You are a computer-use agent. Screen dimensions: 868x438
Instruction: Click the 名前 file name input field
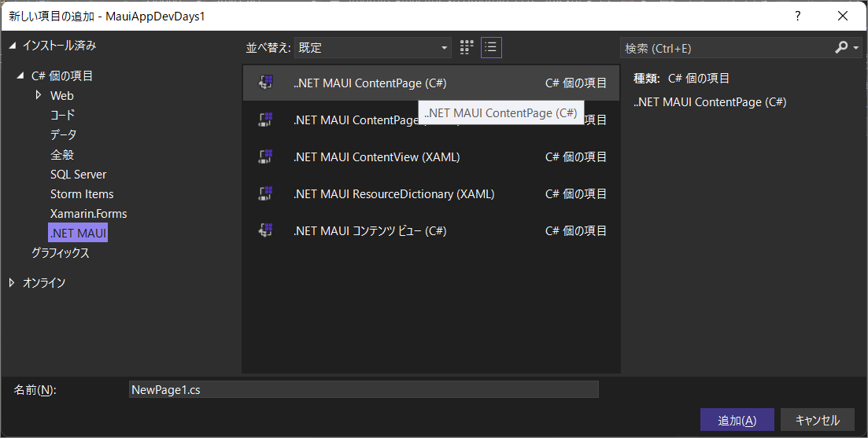click(x=364, y=389)
